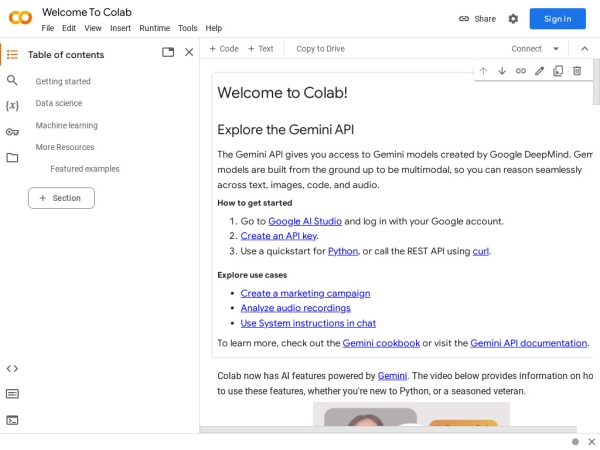This screenshot has width=600, height=450.
Task: Open the Create an API key link
Action: pyautogui.click(x=279, y=236)
